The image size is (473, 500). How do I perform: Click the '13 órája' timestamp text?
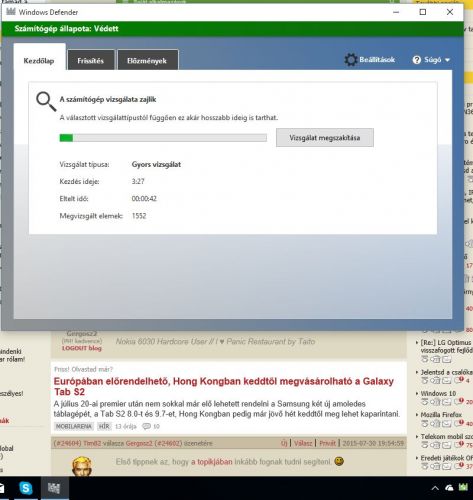126,426
